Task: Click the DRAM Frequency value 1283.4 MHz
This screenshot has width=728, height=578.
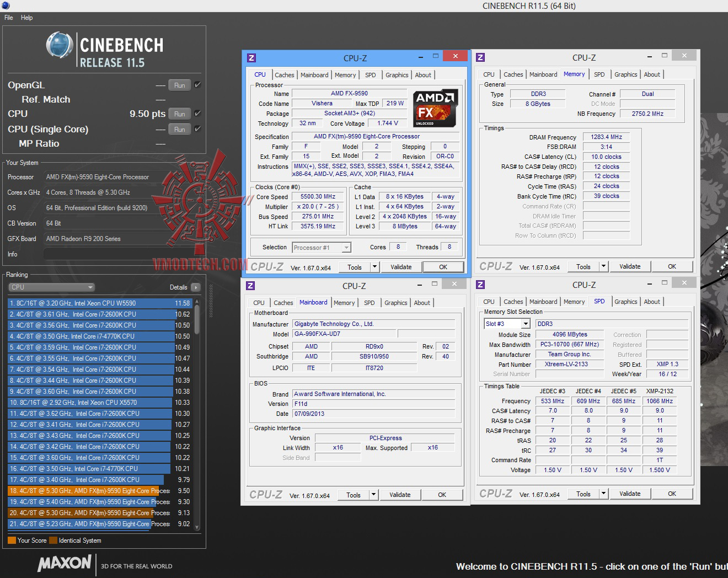Action: pyautogui.click(x=607, y=137)
